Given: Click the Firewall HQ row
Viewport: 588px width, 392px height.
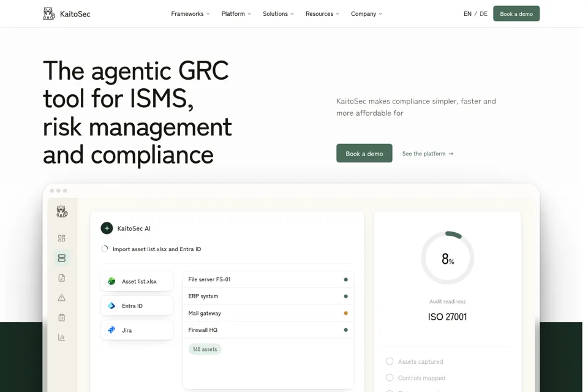Looking at the screenshot, I should [x=268, y=330].
